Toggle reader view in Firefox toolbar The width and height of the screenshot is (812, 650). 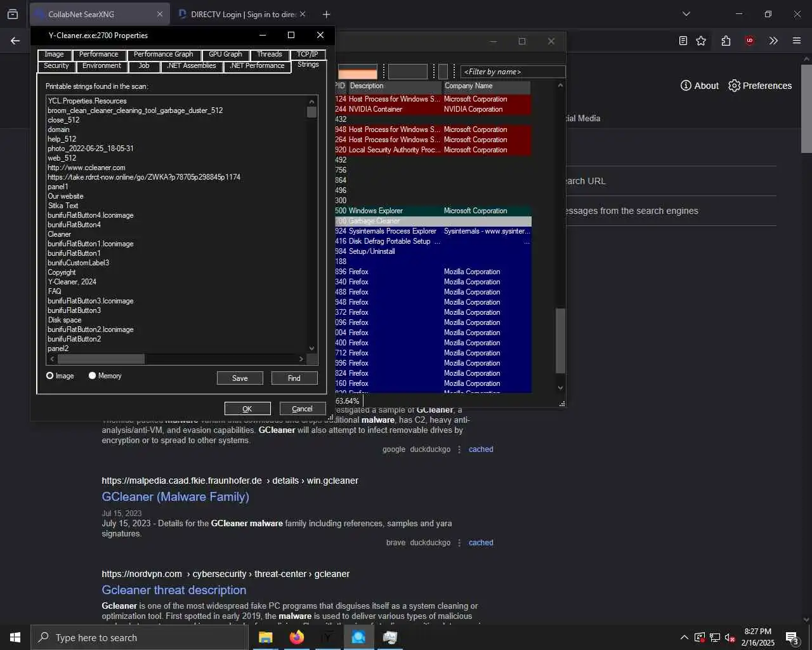click(683, 41)
